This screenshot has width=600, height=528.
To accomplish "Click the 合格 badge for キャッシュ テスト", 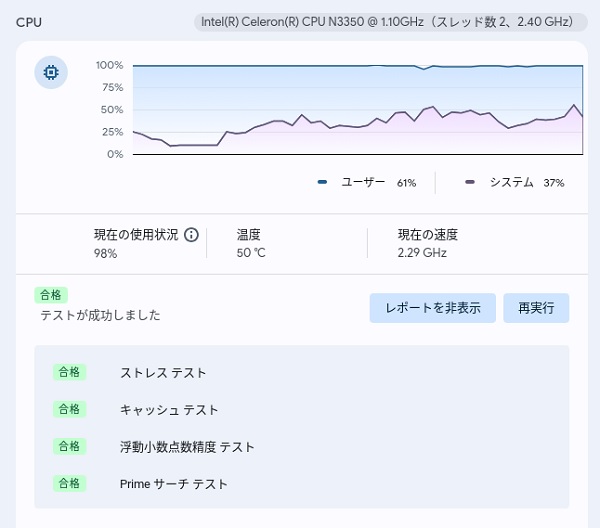I will pos(70,409).
